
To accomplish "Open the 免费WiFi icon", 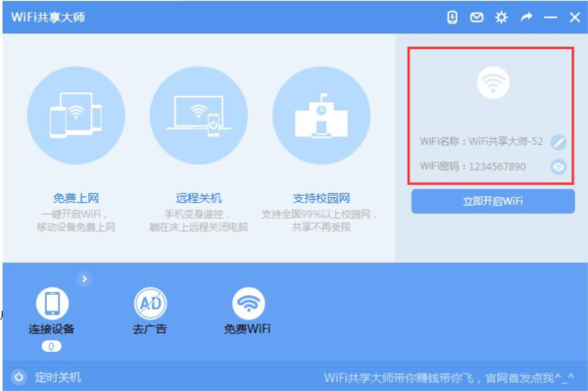I will [x=248, y=303].
